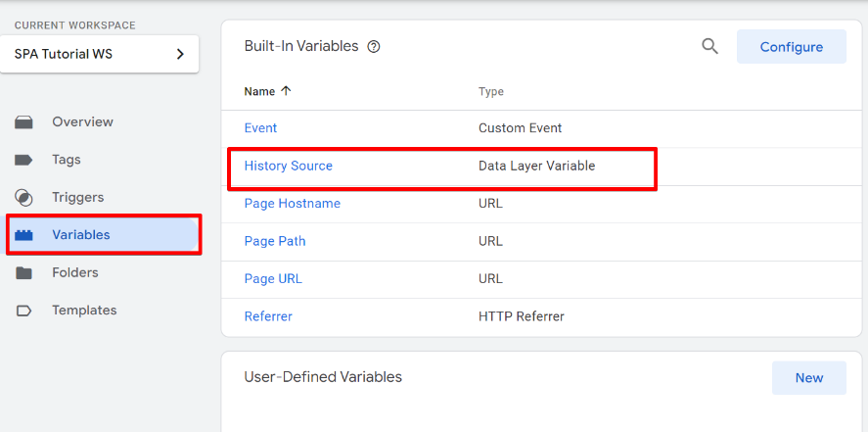Viewport: 868px width, 432px height.
Task: Expand the SPA Tutorial WS workspace chevron
Action: point(179,54)
